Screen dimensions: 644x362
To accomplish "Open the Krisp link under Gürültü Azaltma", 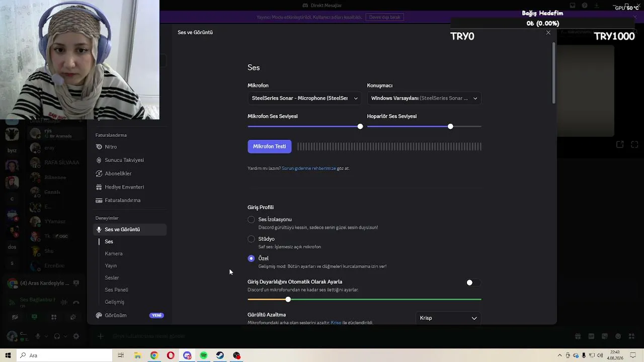I will [336, 323].
